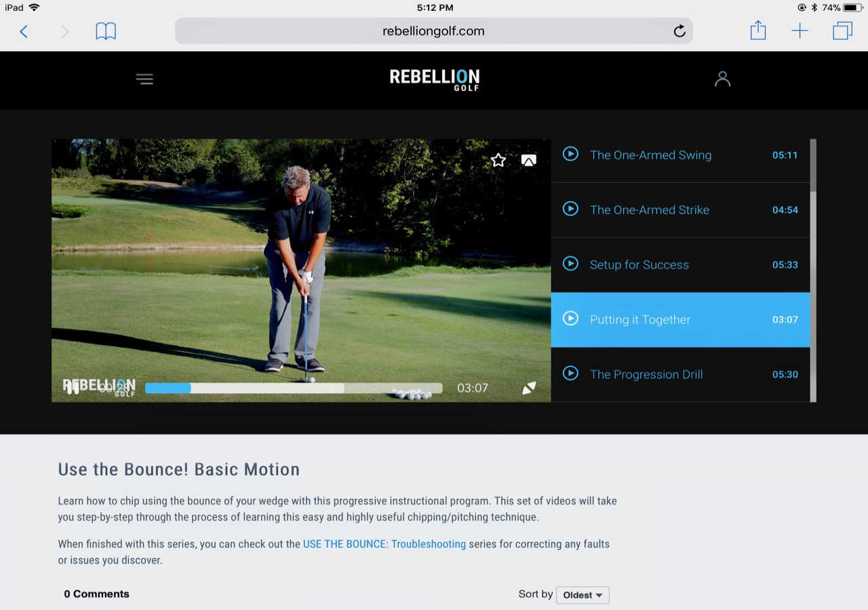Select The Progression Drill in playlist
The width and height of the screenshot is (868, 610).
(680, 374)
